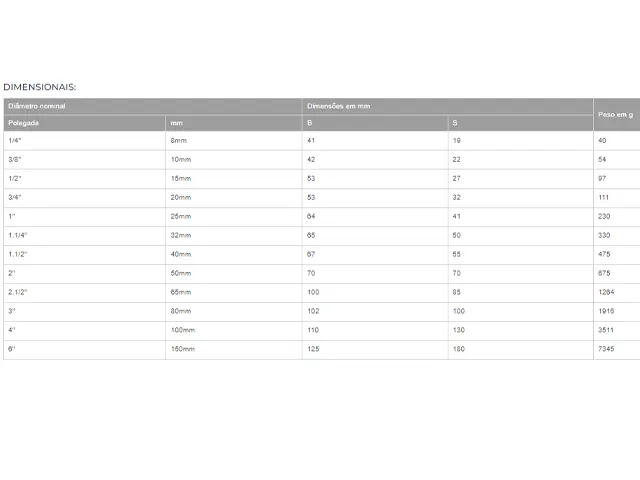Select the Diâmetro nominal header cell
This screenshot has width=640, height=480.
pyautogui.click(x=153, y=106)
